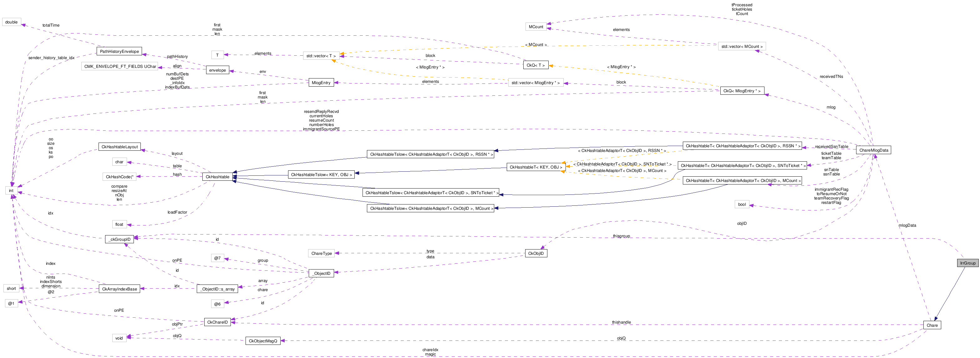The image size is (980, 358).
Task: Open the CkChareID node
Action: click(217, 322)
